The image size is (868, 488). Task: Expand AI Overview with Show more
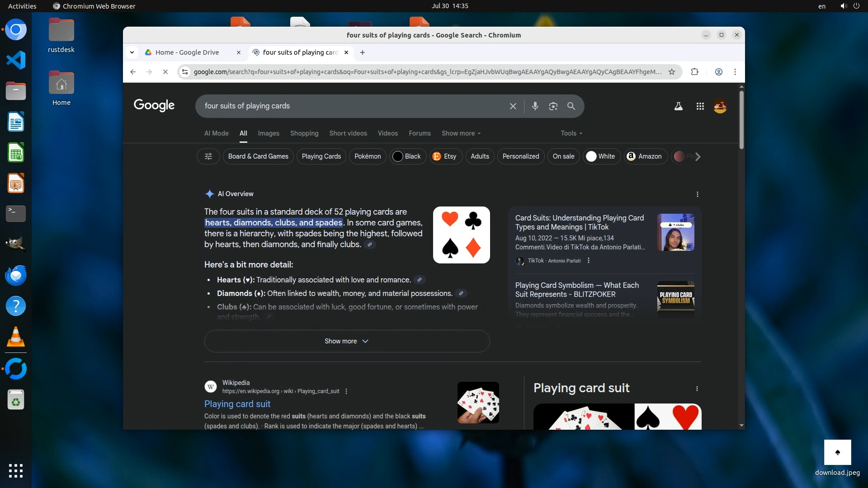click(347, 341)
